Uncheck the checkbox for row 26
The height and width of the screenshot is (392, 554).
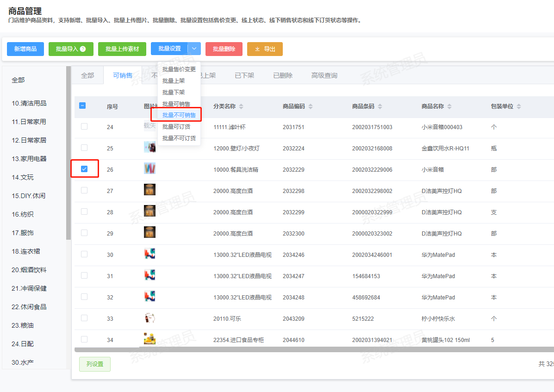[x=84, y=169]
